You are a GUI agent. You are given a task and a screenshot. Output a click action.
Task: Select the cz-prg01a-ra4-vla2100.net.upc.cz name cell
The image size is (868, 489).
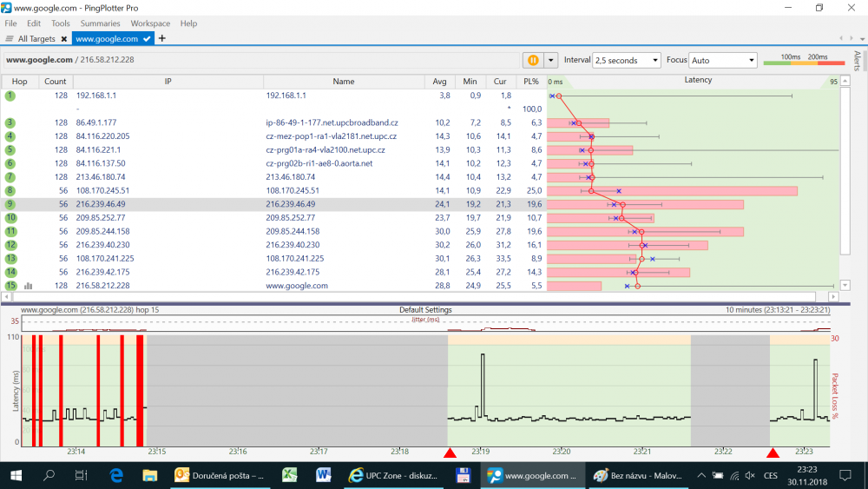click(325, 149)
